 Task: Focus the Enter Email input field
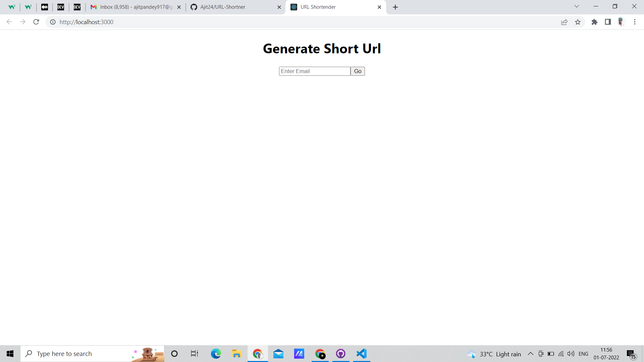pos(314,71)
